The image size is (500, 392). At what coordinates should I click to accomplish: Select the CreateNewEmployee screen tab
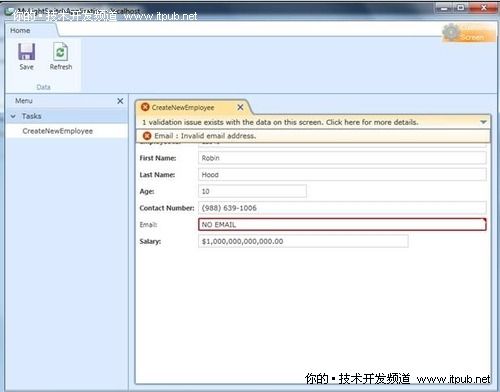pos(183,107)
